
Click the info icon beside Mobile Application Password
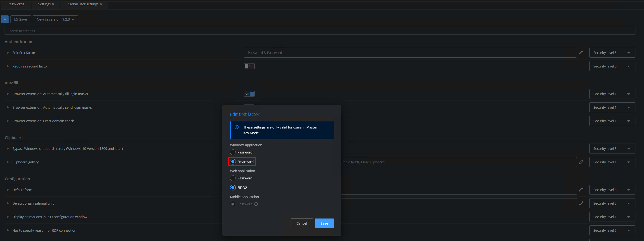256,204
